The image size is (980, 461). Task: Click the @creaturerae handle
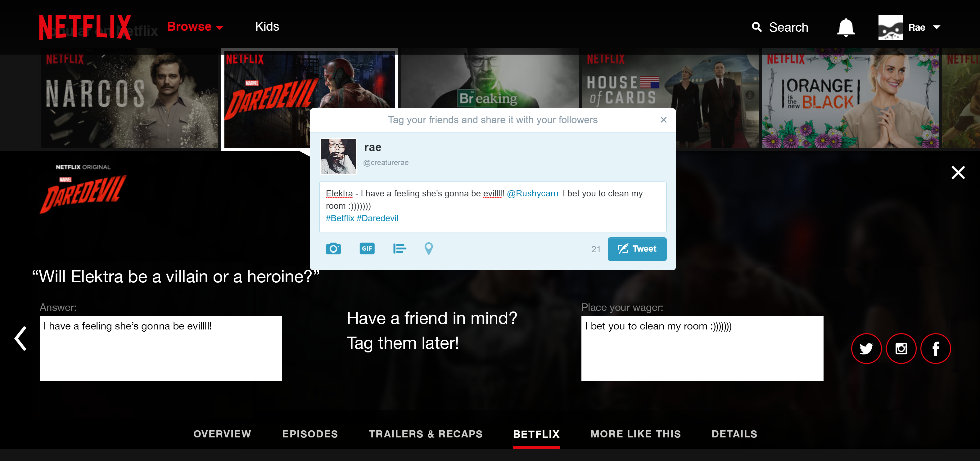(x=386, y=163)
